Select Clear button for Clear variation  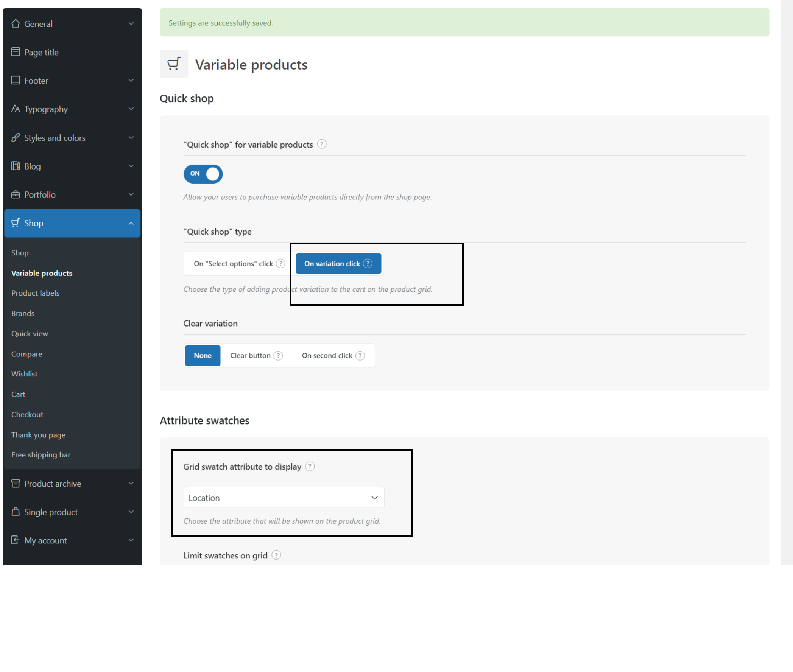click(257, 355)
